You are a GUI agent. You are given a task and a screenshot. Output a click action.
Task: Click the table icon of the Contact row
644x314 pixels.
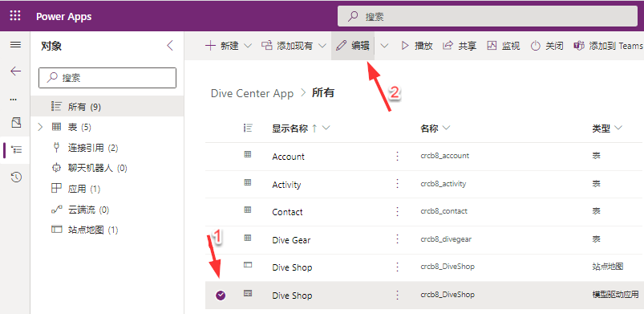tap(248, 210)
